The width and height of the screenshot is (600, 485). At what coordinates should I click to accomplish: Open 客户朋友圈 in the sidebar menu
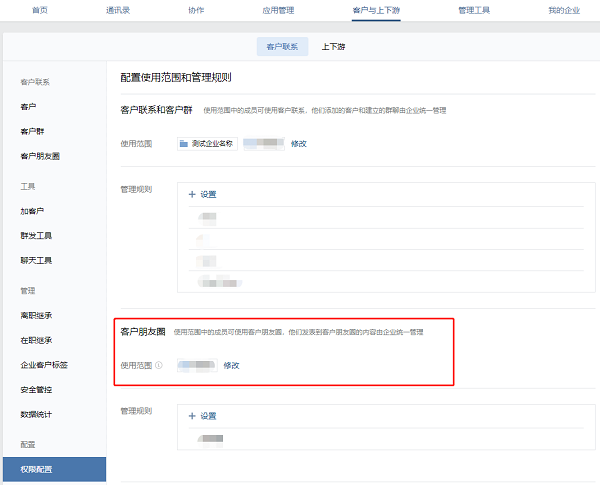click(x=40, y=156)
